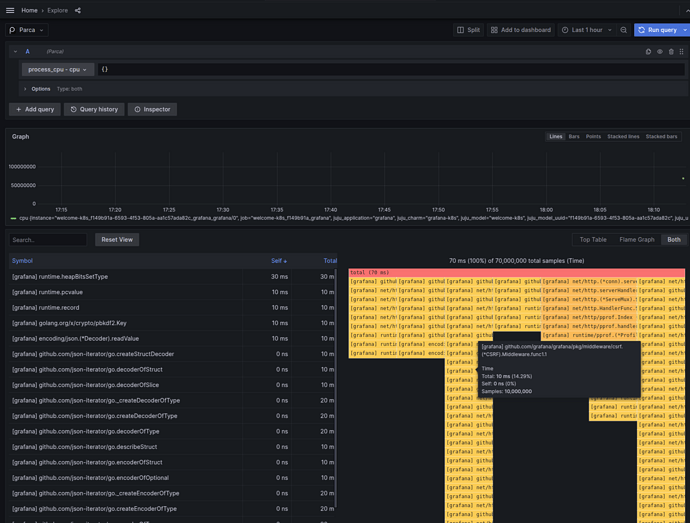Click Add query button
Image resolution: width=690 pixels, height=523 pixels.
pos(35,109)
